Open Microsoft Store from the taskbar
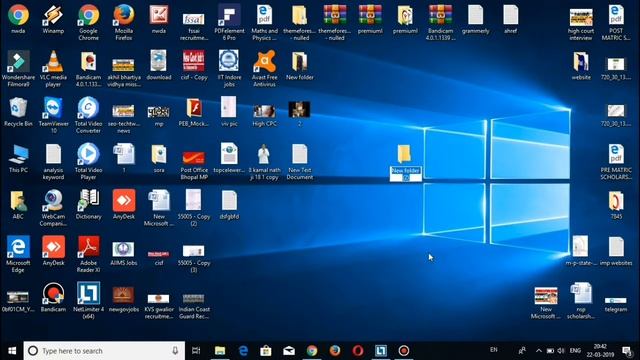 266,351
